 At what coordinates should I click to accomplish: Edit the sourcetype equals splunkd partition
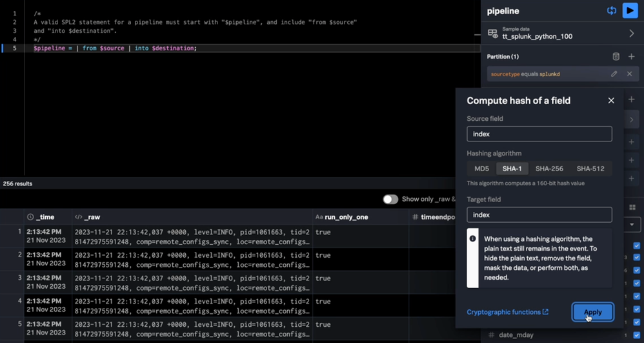(x=614, y=74)
